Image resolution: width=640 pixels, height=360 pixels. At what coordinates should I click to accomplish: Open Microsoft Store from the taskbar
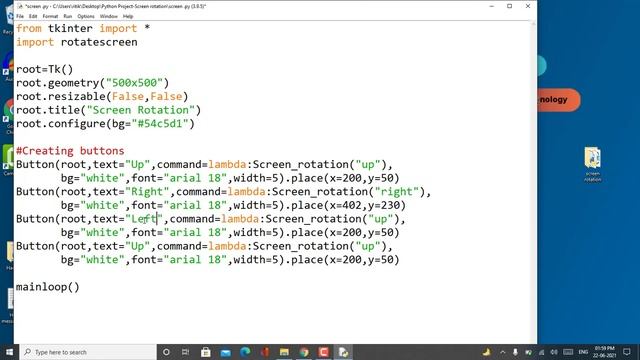click(206, 352)
